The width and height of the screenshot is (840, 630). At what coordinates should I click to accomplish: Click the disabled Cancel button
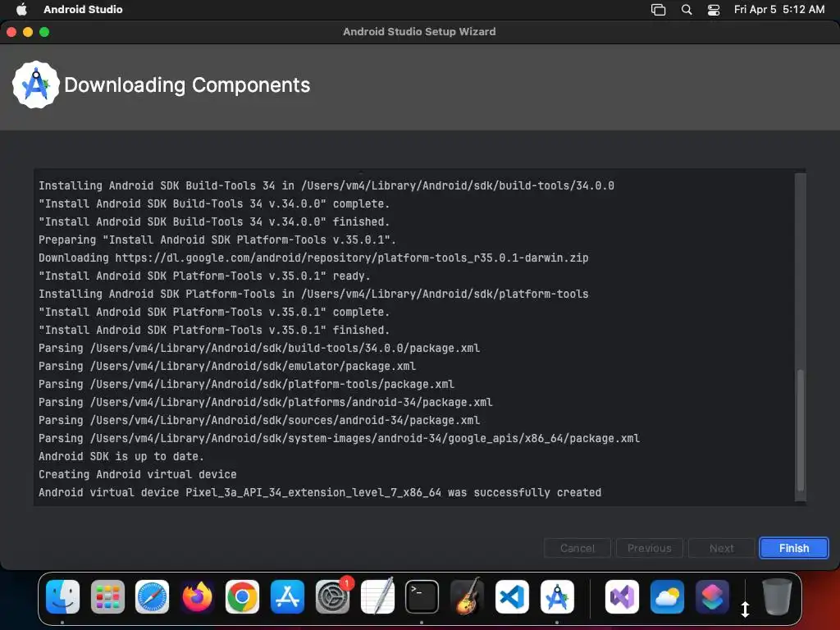coord(577,548)
